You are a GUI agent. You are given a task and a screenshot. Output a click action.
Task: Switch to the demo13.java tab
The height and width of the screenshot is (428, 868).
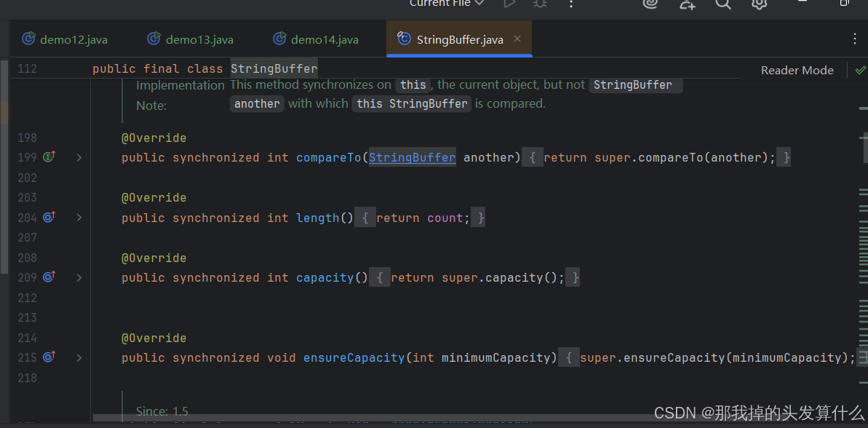[190, 39]
